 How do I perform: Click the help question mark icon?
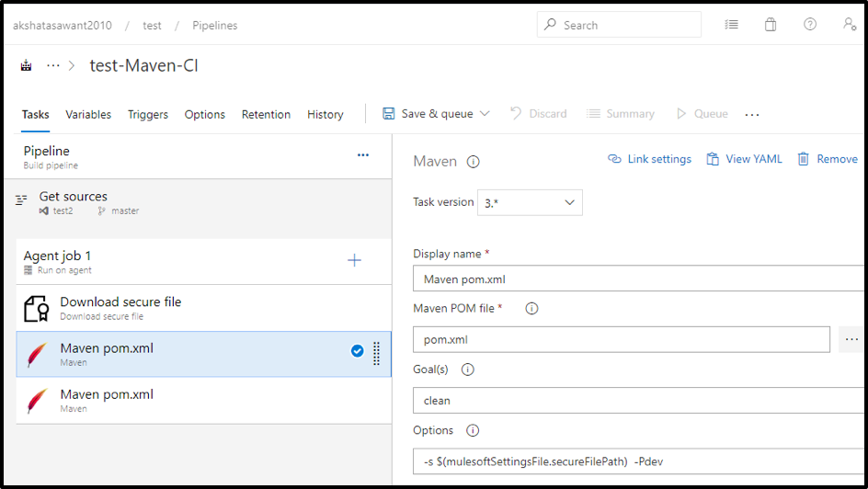pyautogui.click(x=810, y=25)
